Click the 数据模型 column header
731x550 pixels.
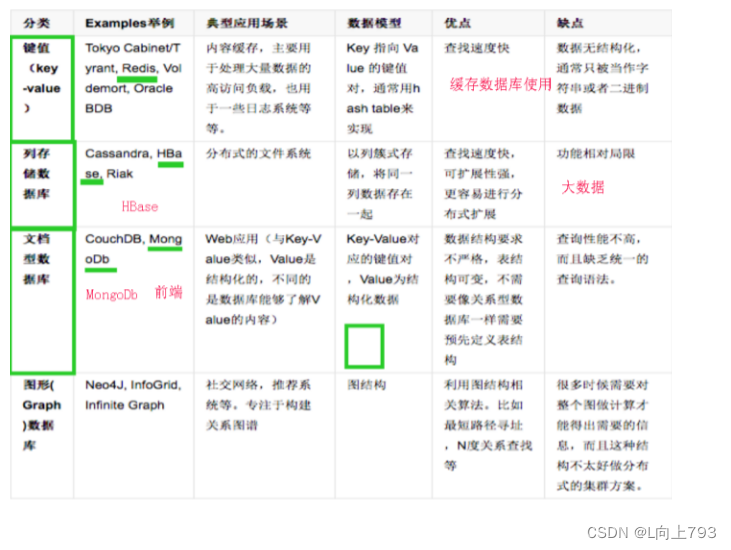tap(383, 23)
